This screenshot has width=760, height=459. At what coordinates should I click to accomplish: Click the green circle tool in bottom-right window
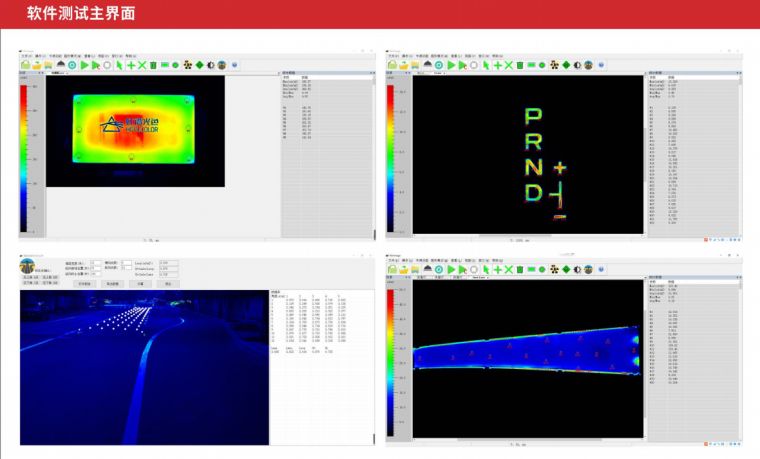[x=542, y=270]
